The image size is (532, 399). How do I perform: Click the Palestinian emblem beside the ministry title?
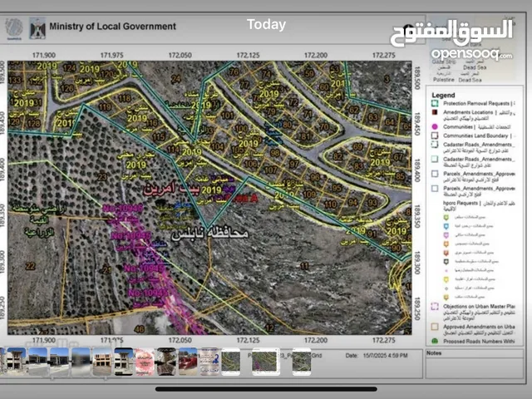[x=38, y=27]
